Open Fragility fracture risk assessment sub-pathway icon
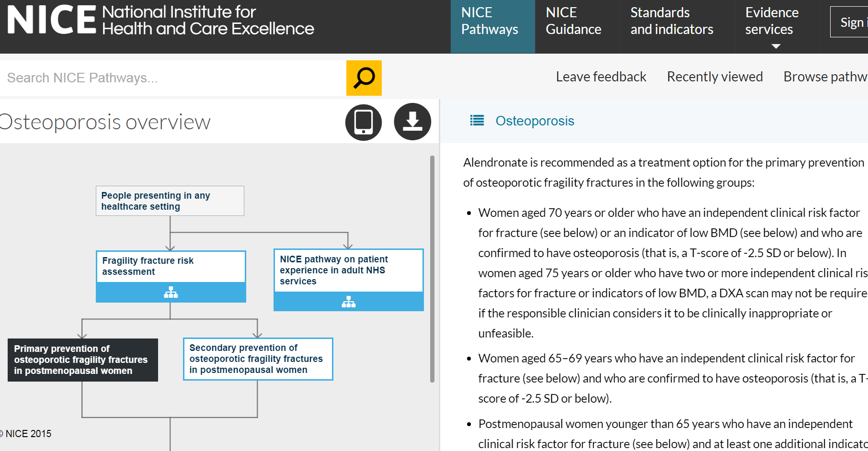868x451 pixels. pos(171,292)
